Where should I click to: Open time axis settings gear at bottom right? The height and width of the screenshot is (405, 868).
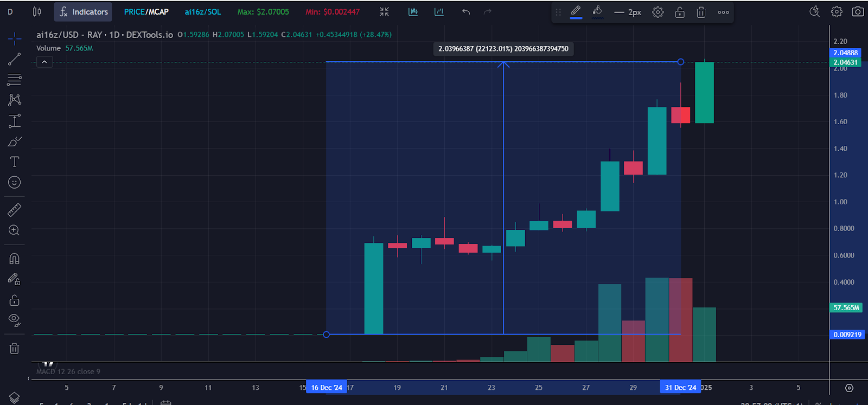(850, 388)
